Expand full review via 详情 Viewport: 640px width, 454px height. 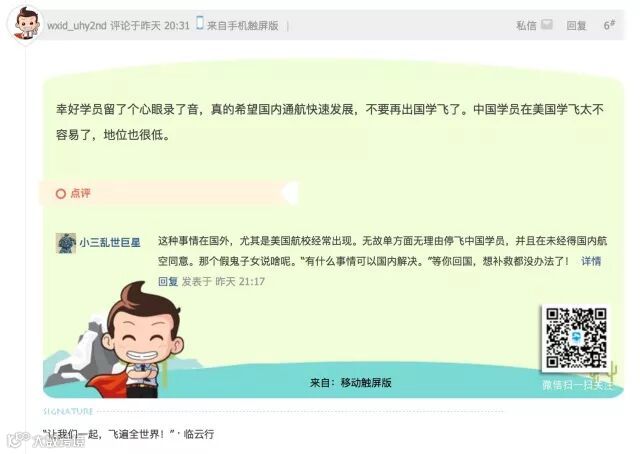tap(591, 261)
